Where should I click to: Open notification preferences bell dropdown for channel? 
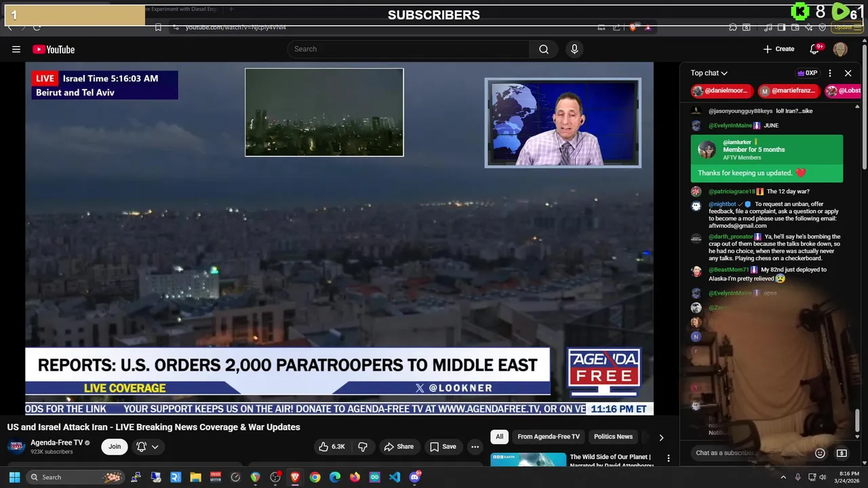pyautogui.click(x=147, y=447)
